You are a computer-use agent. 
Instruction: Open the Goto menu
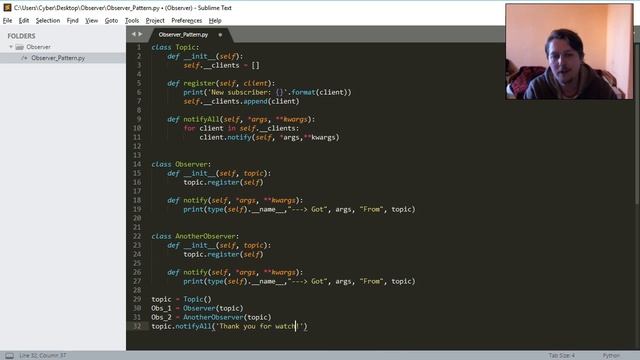point(111,20)
